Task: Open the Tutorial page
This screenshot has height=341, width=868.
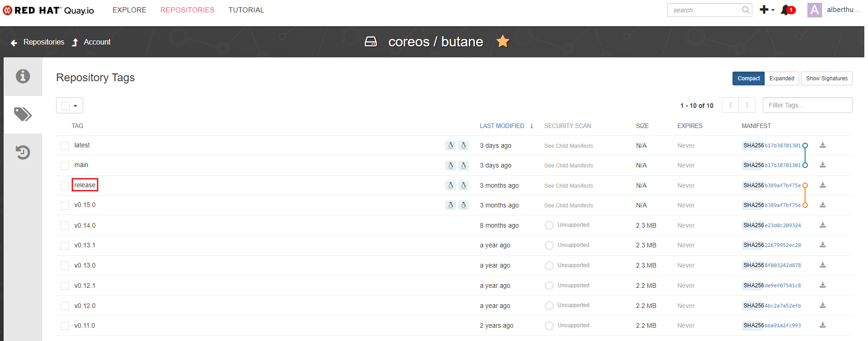Action: (246, 10)
